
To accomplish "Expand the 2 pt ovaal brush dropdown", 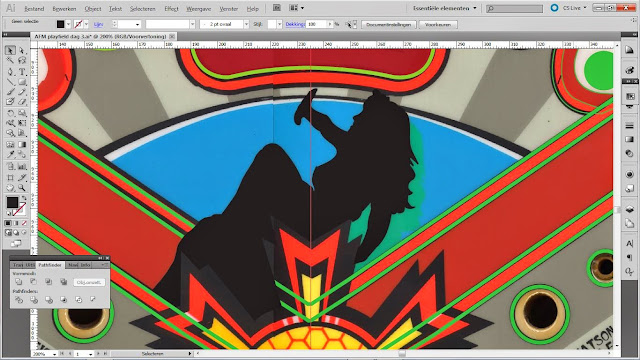I will tap(246, 24).
